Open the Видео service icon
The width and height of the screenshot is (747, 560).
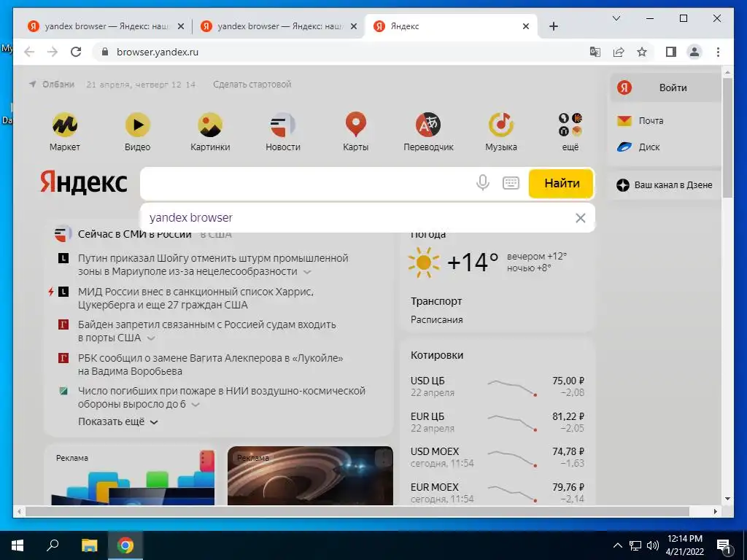[138, 125]
